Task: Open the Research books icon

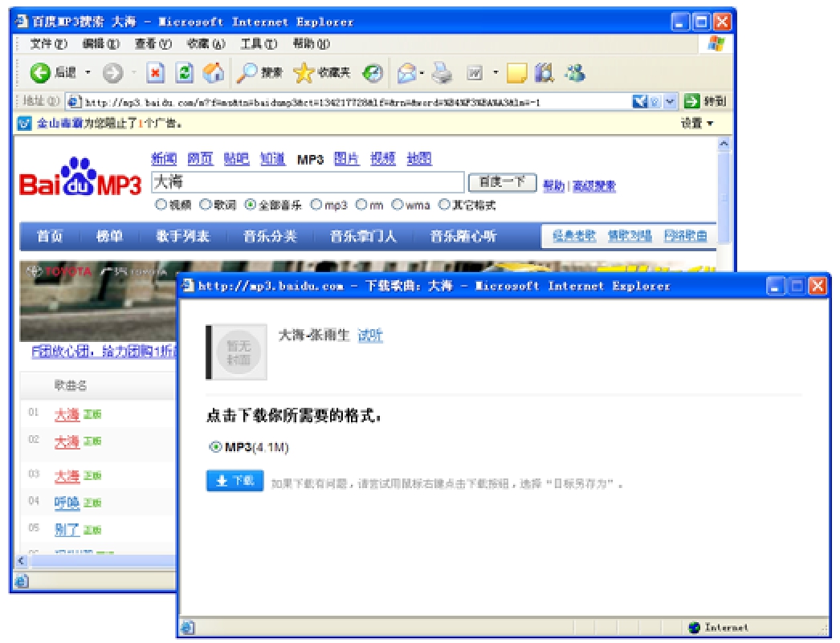Action: coord(544,73)
